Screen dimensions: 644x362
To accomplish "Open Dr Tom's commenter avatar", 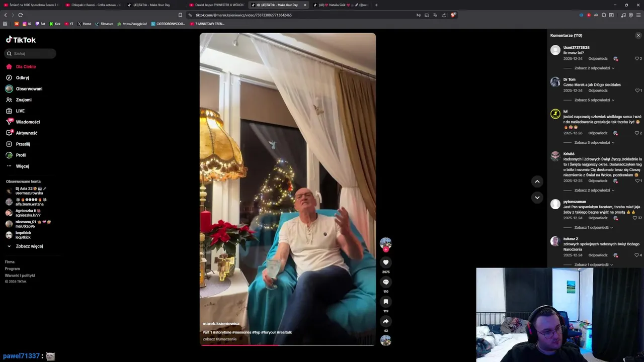I will coord(555,82).
